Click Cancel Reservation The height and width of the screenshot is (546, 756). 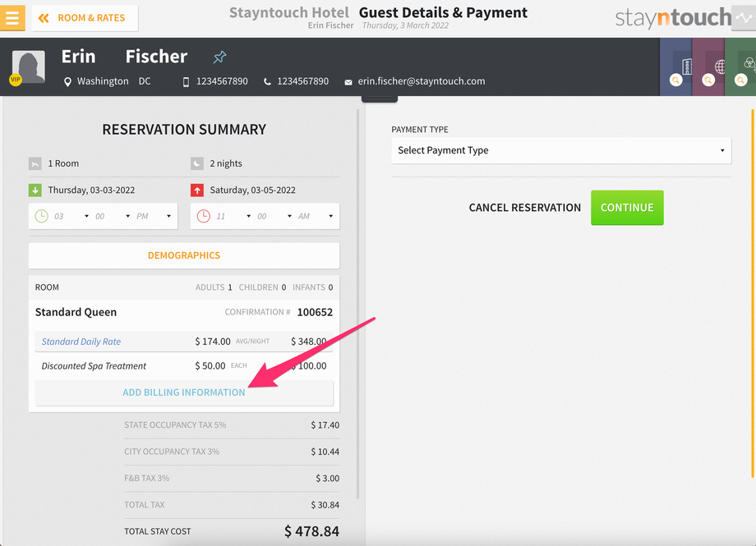click(524, 208)
